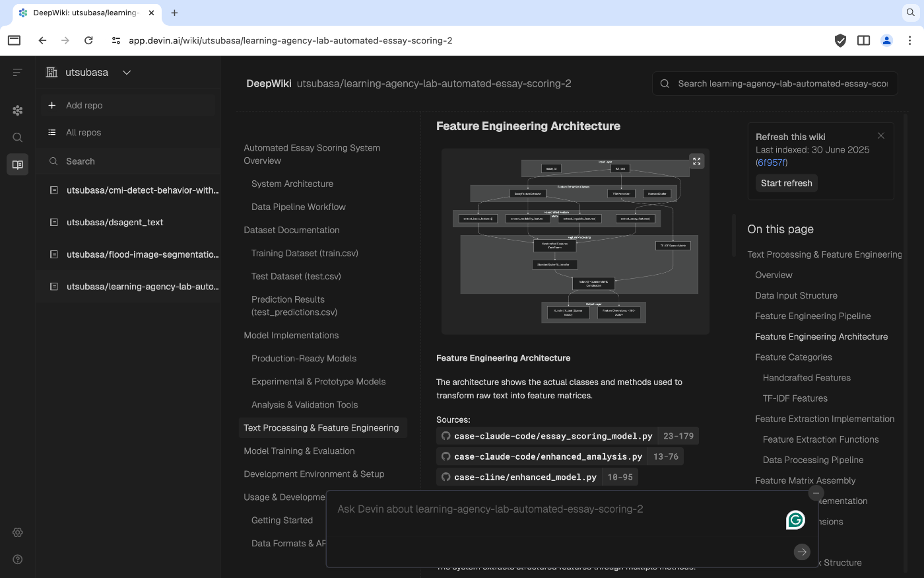924x578 pixels.
Task: Click the address bar URL
Action: 290,40
